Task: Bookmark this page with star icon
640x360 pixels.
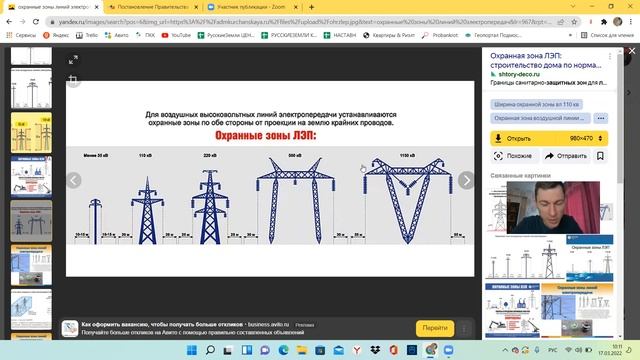Action: coord(574,22)
